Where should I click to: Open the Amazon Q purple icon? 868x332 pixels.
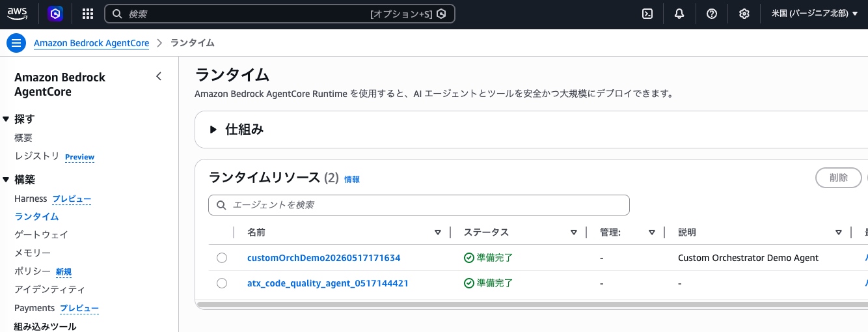[x=55, y=14]
